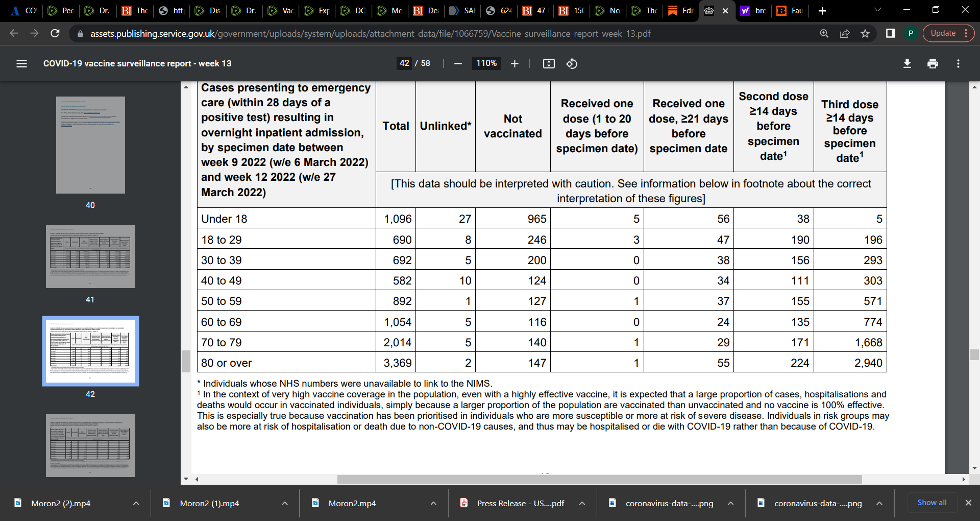The image size is (980, 521).
Task: Expand options for Moron2 (2).mp4 download
Action: click(136, 503)
